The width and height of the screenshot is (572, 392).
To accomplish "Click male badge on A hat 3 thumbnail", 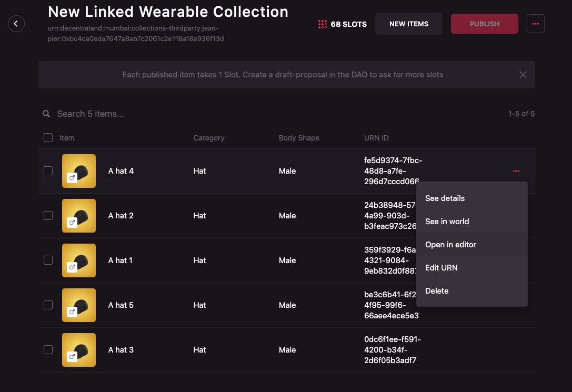I will click(x=73, y=357).
